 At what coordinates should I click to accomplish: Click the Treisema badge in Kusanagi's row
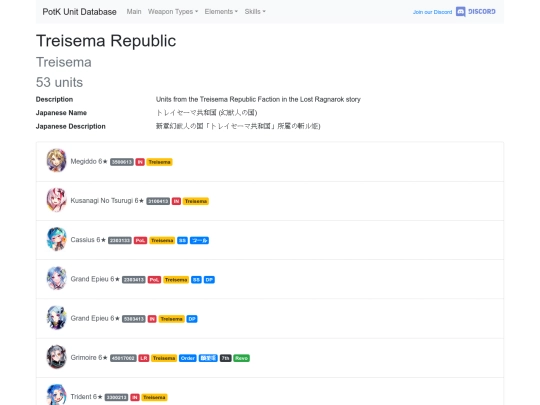coord(196,201)
